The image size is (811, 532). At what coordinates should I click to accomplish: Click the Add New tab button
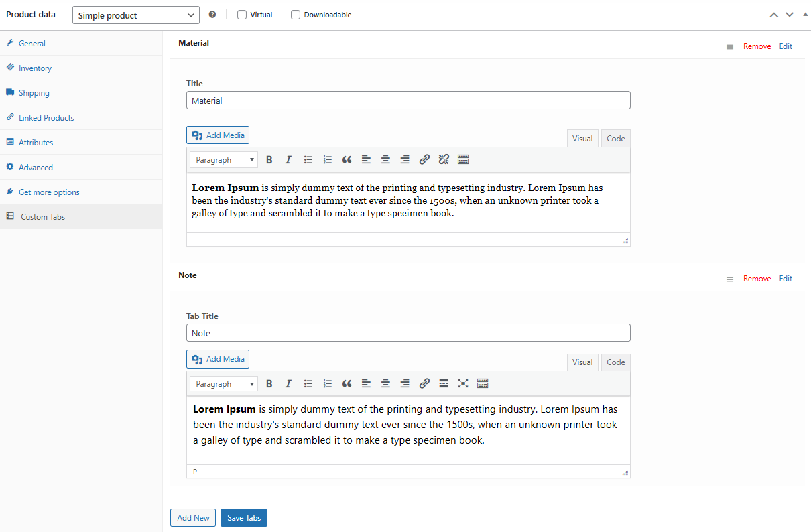(193, 518)
